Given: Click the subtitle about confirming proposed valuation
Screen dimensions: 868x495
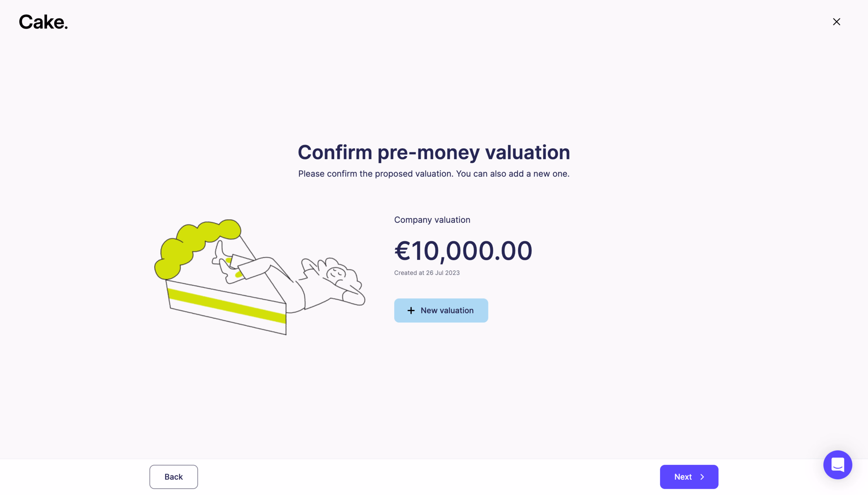Looking at the screenshot, I should pyautogui.click(x=434, y=174).
